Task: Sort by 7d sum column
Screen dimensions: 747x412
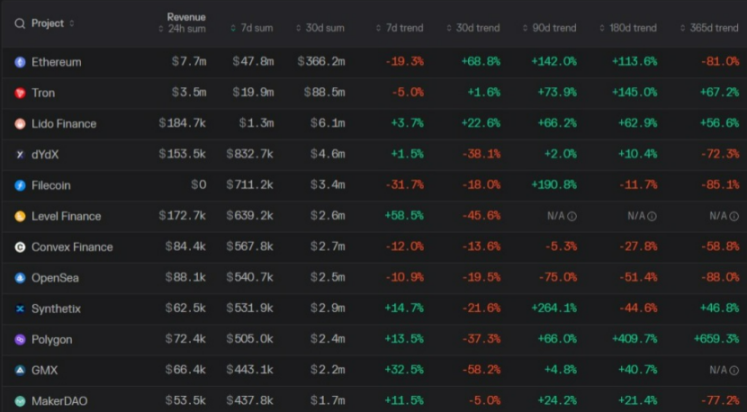Action: coord(252,28)
